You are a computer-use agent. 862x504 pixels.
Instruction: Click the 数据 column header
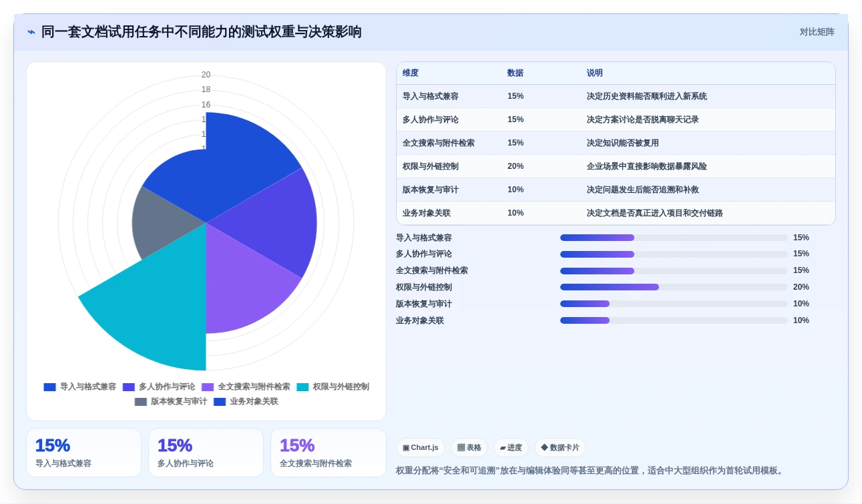click(x=515, y=73)
